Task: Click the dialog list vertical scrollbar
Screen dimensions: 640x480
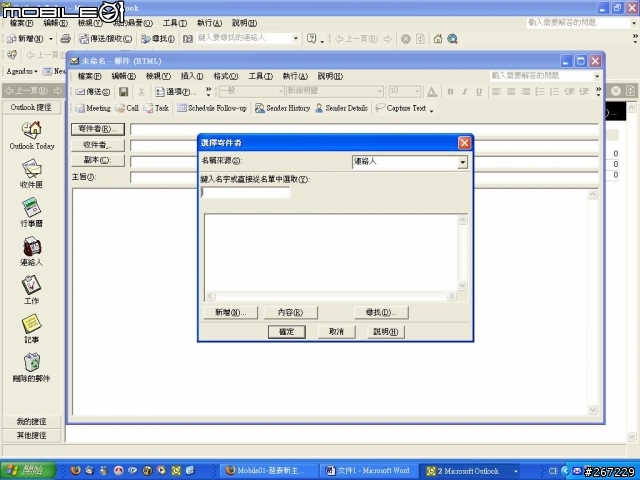Action: click(462, 252)
